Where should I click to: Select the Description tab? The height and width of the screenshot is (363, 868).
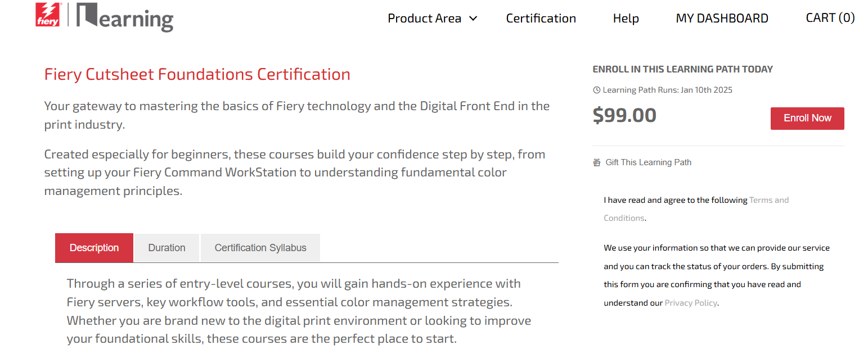[x=94, y=248]
